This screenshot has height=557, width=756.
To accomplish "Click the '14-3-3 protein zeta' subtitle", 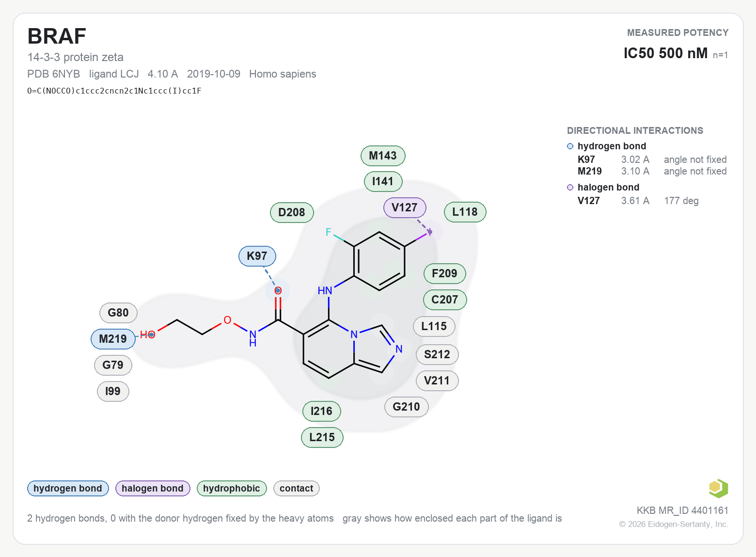I will pyautogui.click(x=76, y=57).
